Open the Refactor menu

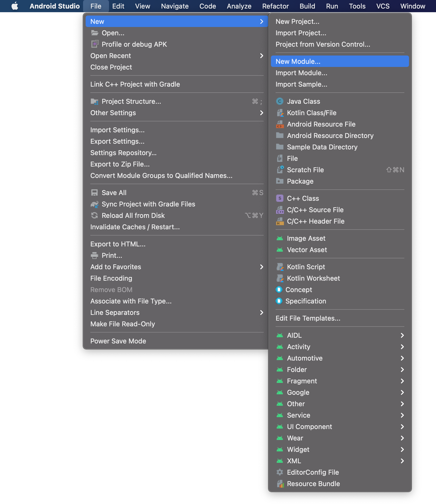coord(275,6)
